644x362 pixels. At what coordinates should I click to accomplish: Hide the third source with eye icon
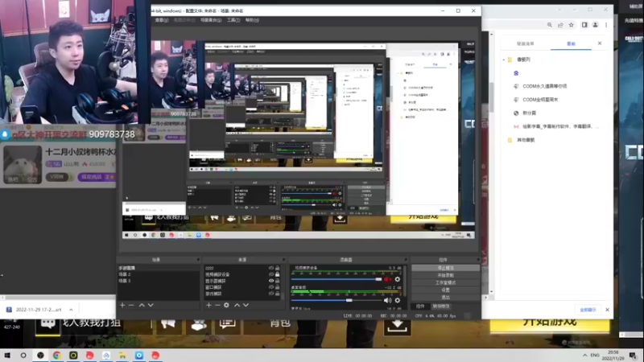[x=271, y=281]
